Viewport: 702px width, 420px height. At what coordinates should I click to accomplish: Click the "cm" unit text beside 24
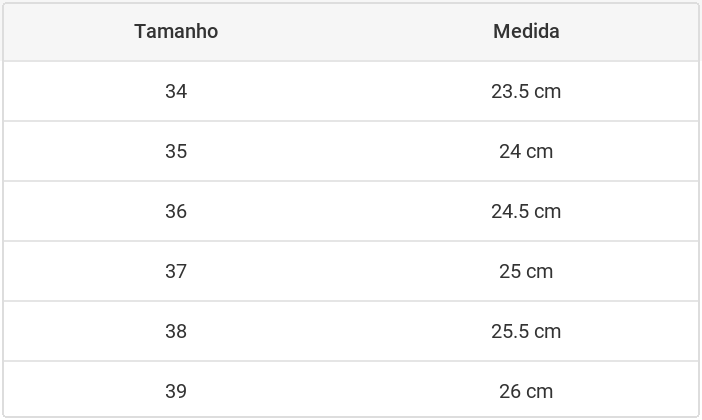point(539,152)
